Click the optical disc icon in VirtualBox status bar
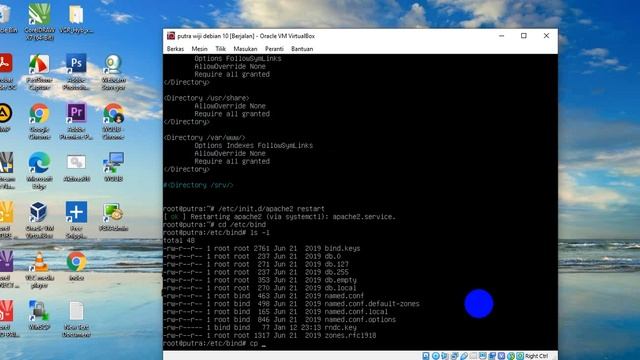640x360 pixels. click(436, 356)
